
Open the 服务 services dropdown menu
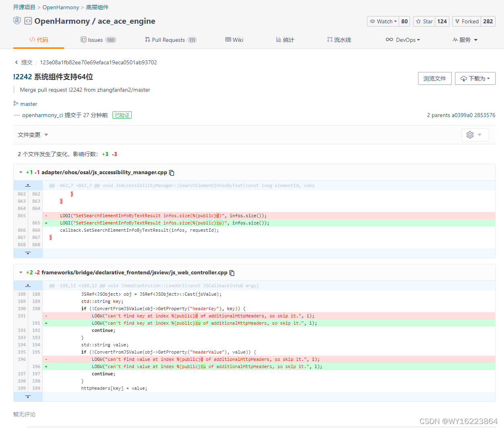click(x=465, y=40)
